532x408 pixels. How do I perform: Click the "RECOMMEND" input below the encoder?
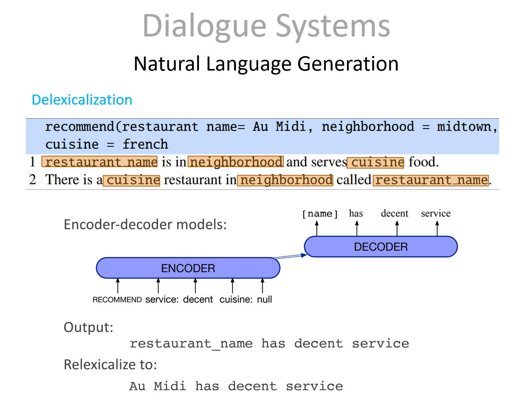pyautogui.click(x=117, y=300)
